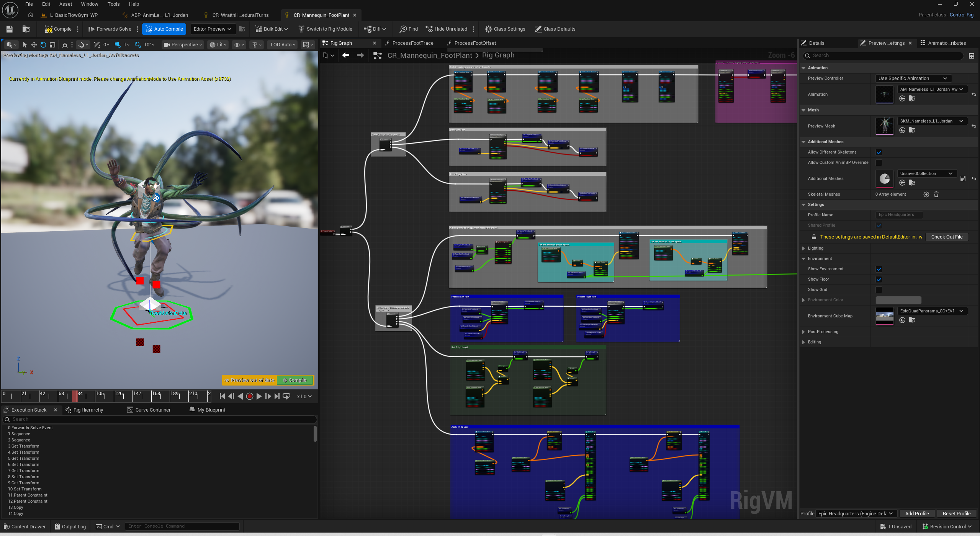Toggle the Show Grid checkbox

click(x=879, y=290)
